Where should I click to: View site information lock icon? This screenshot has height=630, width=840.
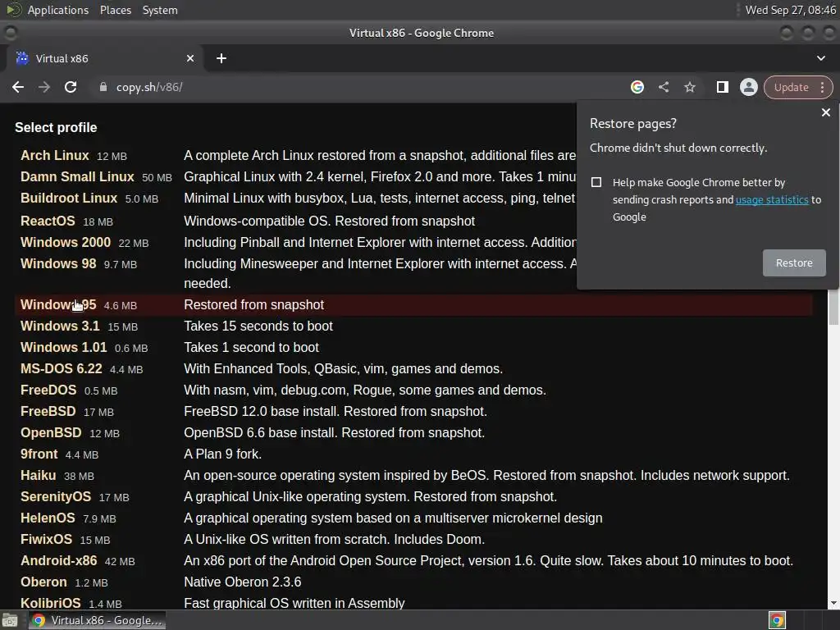[103, 87]
